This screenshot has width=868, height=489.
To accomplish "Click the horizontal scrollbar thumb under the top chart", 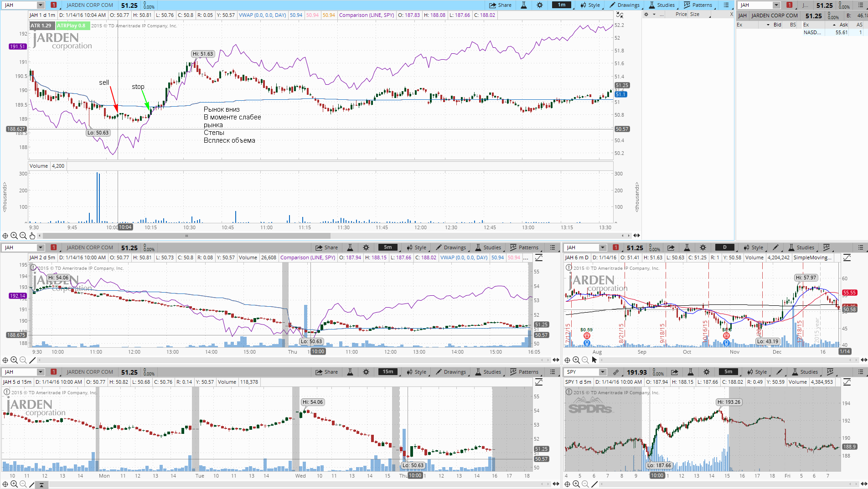I will tap(186, 236).
